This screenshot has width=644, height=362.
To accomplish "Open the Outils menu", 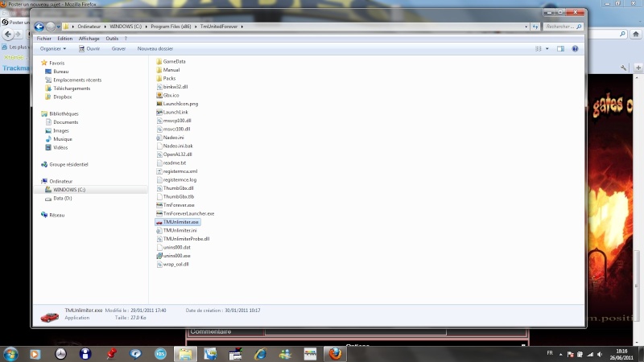I will click(x=112, y=39).
